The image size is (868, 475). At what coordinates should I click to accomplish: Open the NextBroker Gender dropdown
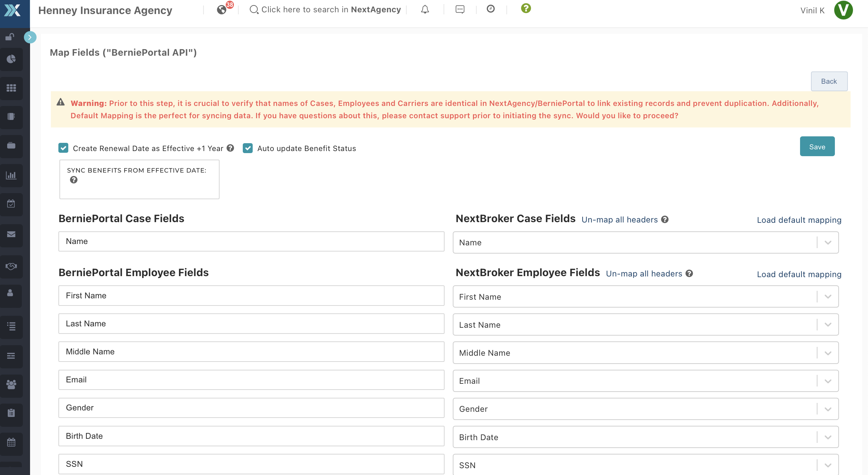pos(645,409)
